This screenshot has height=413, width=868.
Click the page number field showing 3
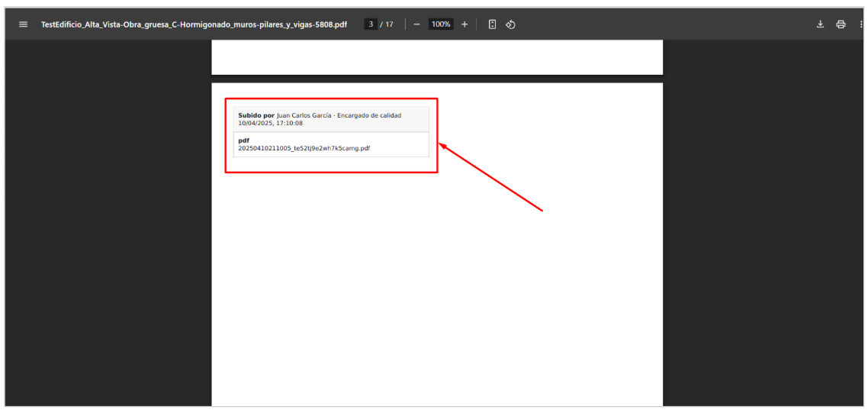(371, 24)
